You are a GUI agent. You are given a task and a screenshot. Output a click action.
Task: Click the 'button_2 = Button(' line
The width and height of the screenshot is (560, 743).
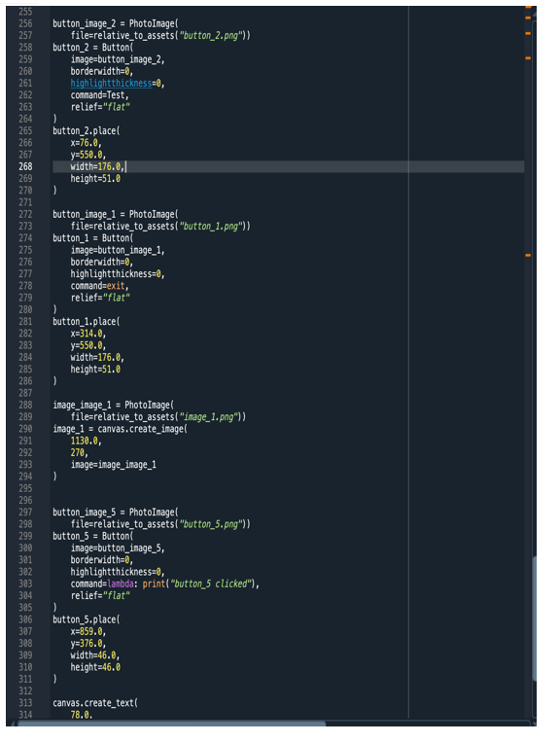(x=93, y=48)
